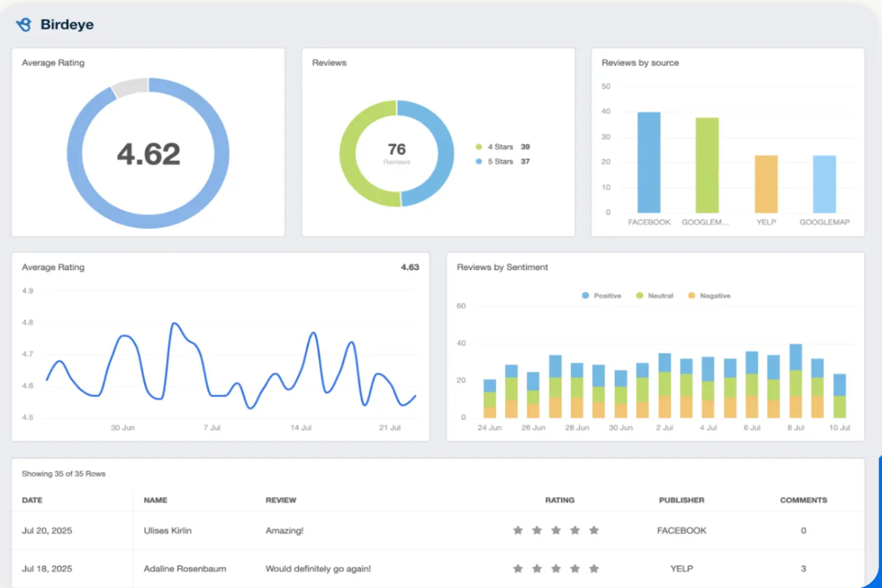Toggle the Positive sentiment legend
This screenshot has height=588, width=882.
601,296
